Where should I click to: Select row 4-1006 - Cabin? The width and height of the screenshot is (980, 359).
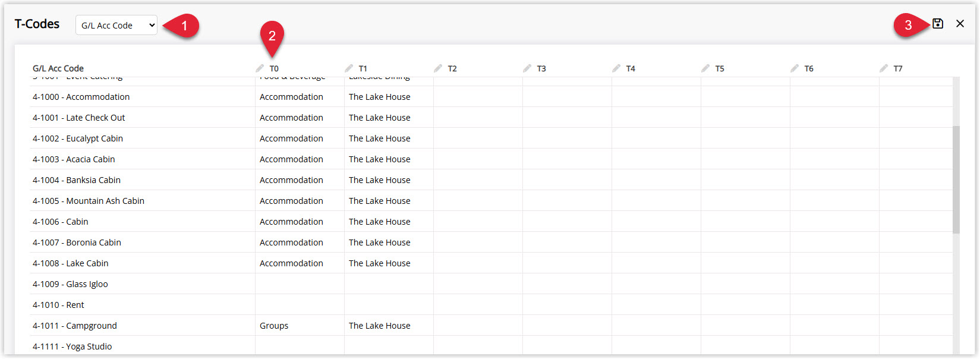click(491, 222)
